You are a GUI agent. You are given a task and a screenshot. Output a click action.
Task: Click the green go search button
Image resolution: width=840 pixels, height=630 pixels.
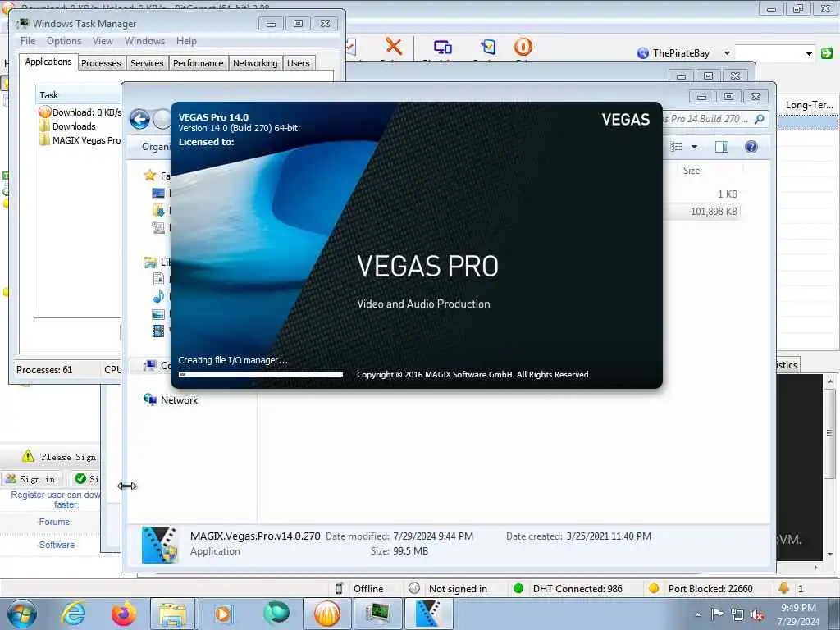[827, 53]
